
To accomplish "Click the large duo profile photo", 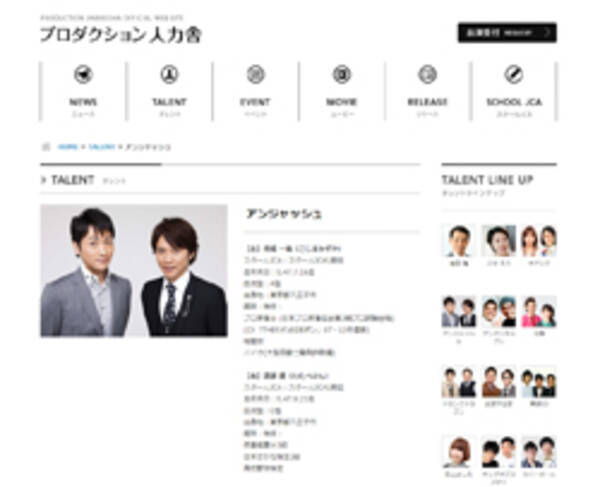I will [134, 270].
